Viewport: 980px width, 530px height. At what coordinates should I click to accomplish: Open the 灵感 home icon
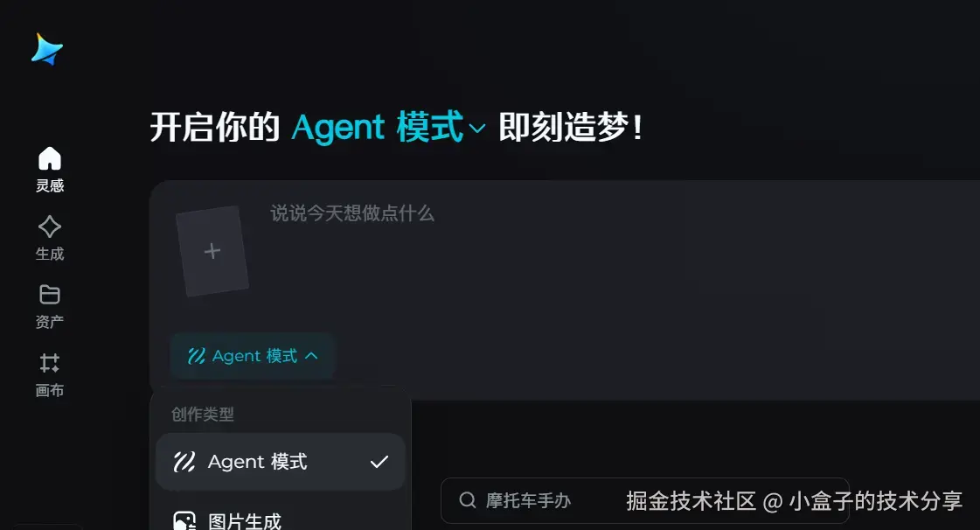pyautogui.click(x=49, y=159)
